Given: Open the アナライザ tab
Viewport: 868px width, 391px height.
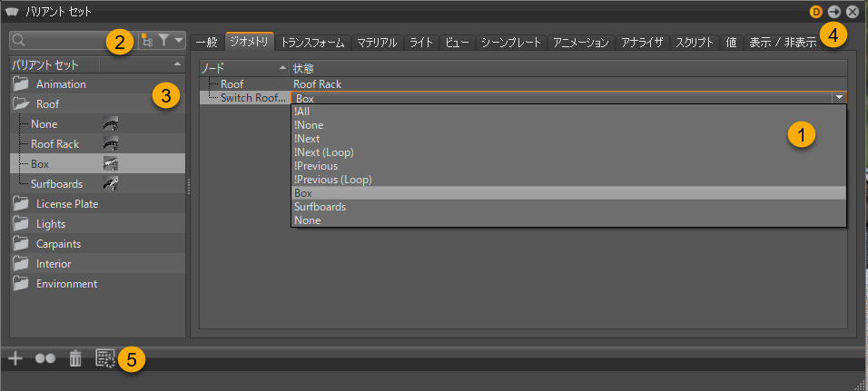Looking at the screenshot, I should 642,43.
